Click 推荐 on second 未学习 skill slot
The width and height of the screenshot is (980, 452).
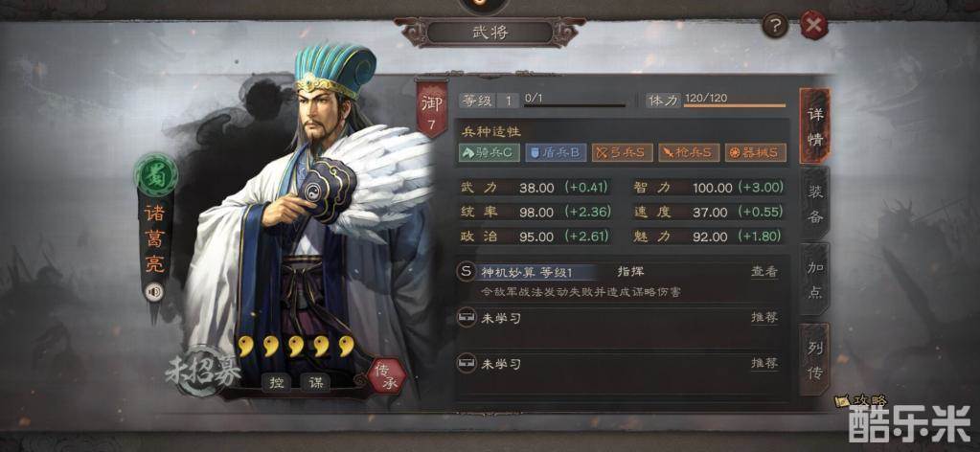764,363
